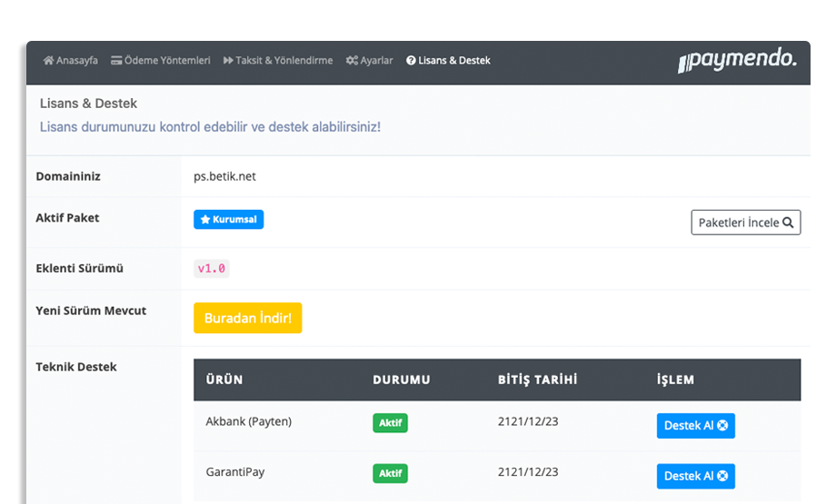Open the Ödeme Yöntemleri menu
Image resolution: width=836 pixels, height=504 pixels.
[161, 60]
